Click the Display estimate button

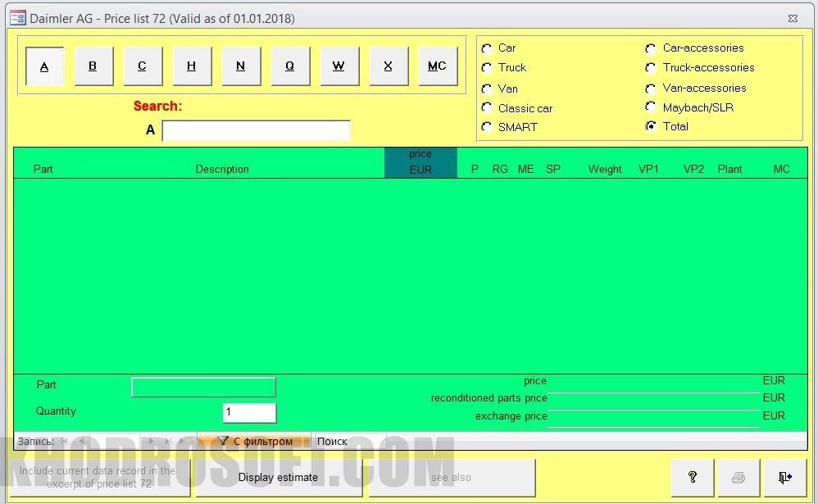278,478
